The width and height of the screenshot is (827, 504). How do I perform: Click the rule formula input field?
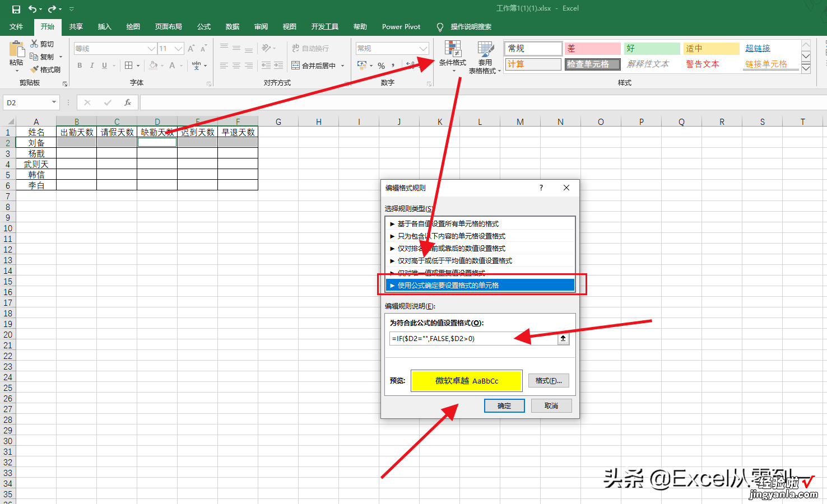tap(473, 338)
